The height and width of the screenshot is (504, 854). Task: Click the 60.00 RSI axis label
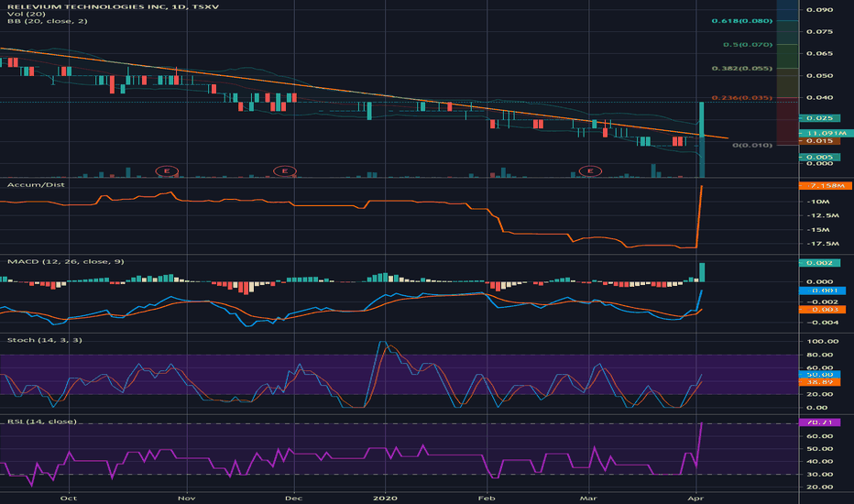820,436
